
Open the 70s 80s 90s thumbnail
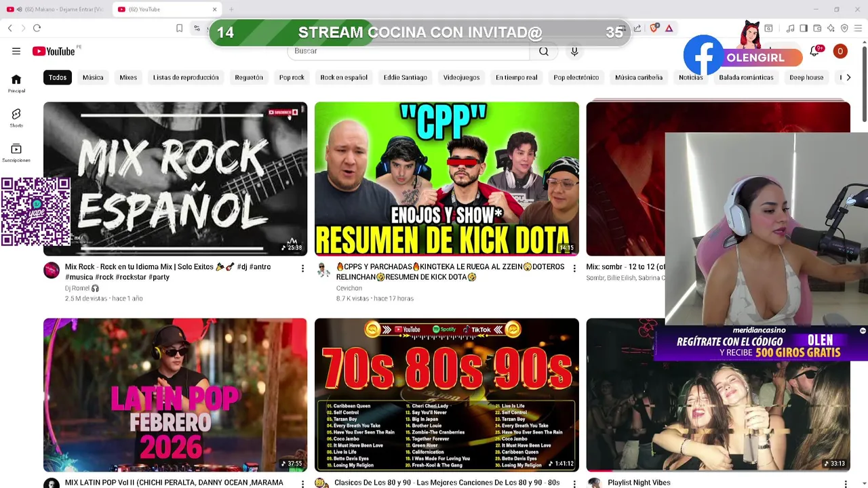(447, 394)
